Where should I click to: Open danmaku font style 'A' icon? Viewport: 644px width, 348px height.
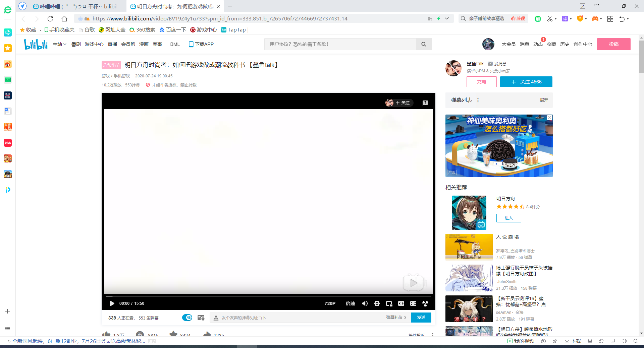click(x=216, y=318)
